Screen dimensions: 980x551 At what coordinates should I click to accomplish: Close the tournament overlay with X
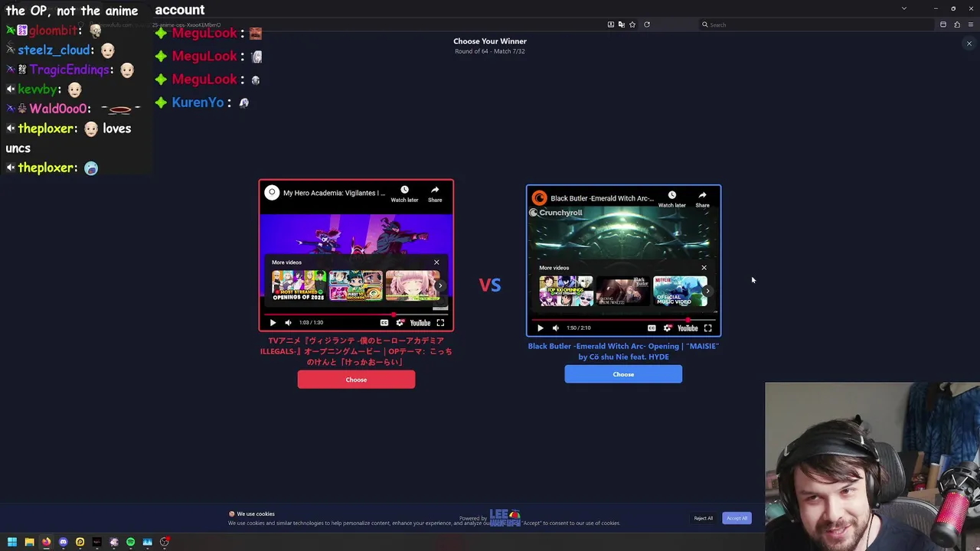click(x=969, y=44)
